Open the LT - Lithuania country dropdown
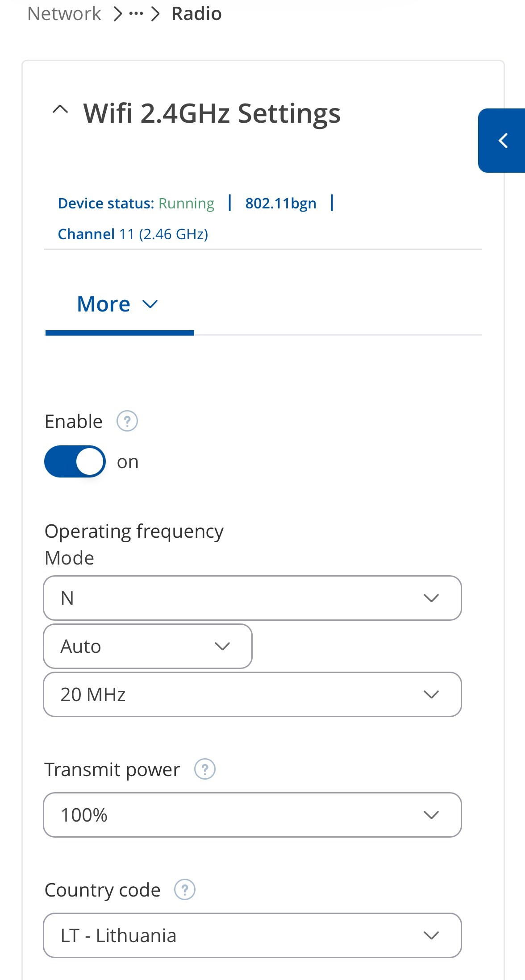Screen dimensions: 525x980 [x=252, y=935]
